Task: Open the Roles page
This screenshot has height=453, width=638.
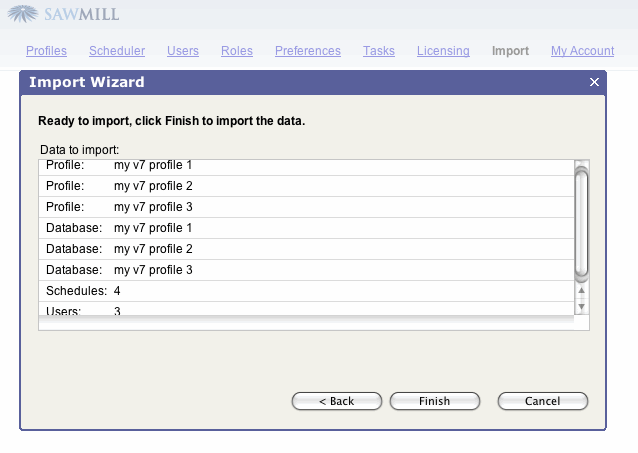Action: 237,51
